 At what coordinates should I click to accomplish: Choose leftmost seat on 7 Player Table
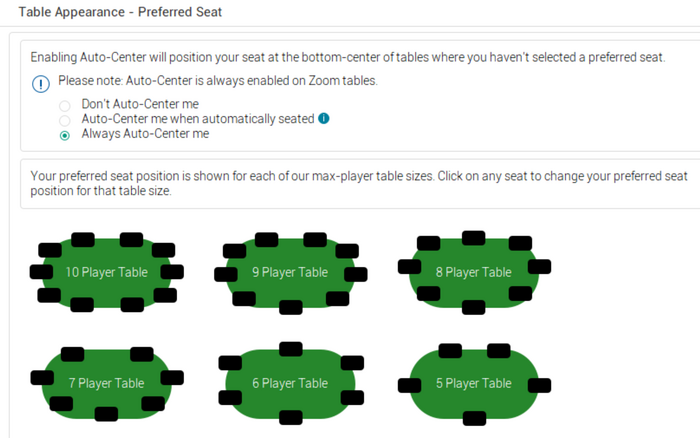[41, 377]
